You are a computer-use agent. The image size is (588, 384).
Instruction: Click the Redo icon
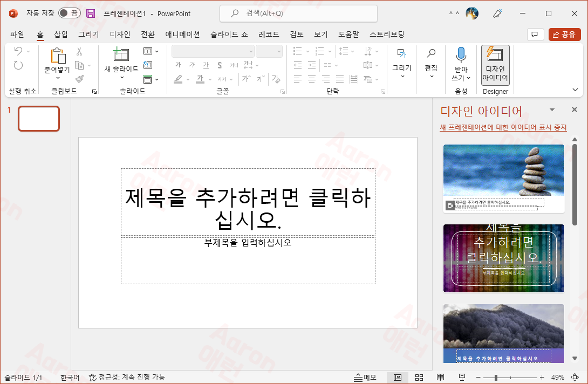(x=18, y=65)
